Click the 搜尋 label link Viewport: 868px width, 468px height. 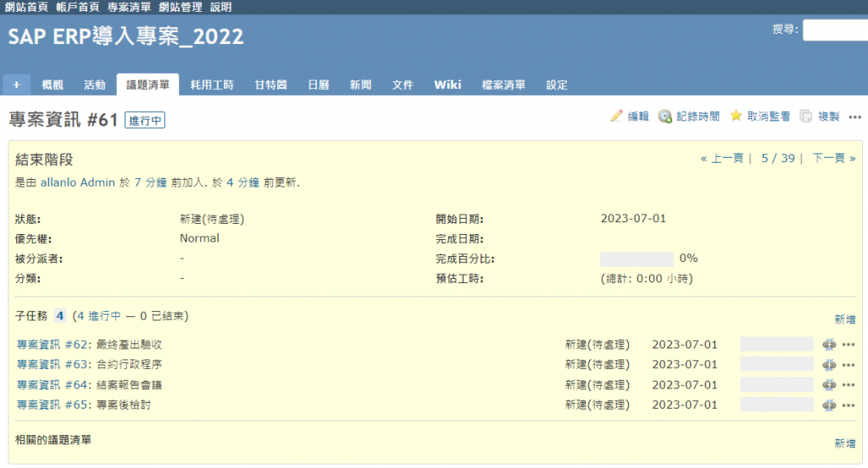[x=783, y=30]
